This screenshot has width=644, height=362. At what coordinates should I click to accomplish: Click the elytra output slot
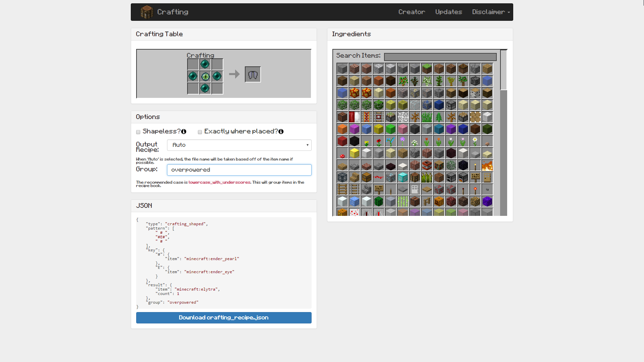(253, 74)
